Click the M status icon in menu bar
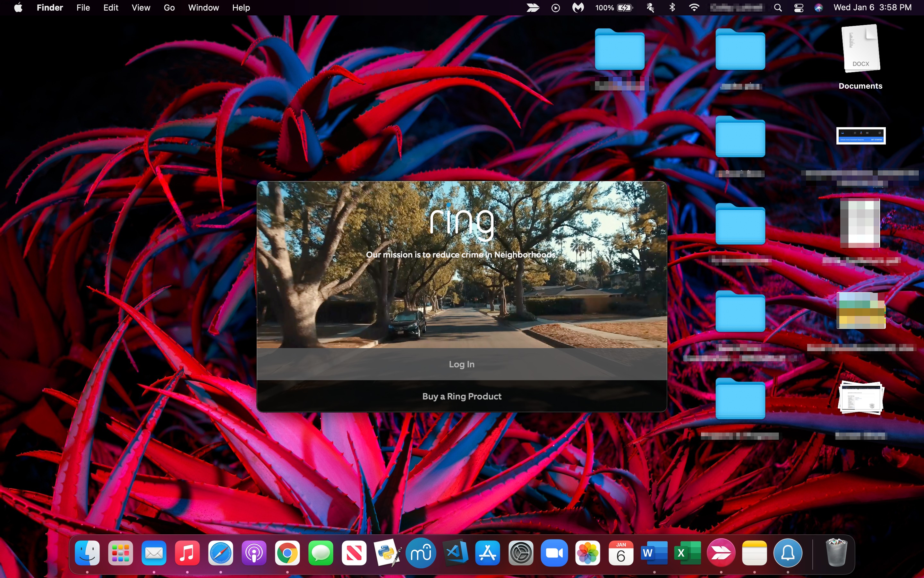The height and width of the screenshot is (578, 924). tap(578, 8)
